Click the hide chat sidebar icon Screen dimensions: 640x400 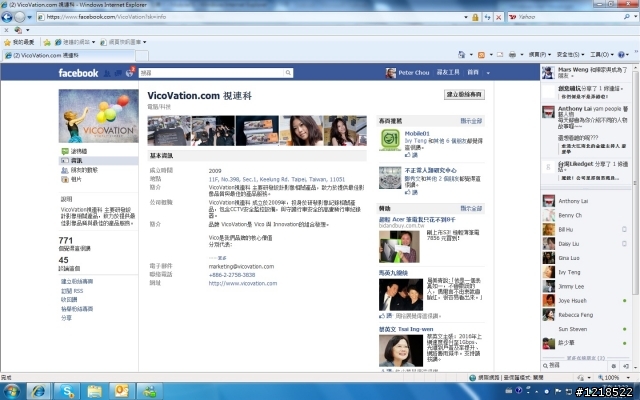coord(626,366)
